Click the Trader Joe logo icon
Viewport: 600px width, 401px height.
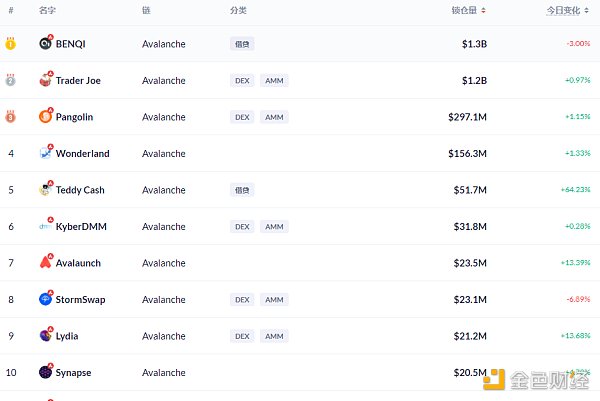point(45,80)
